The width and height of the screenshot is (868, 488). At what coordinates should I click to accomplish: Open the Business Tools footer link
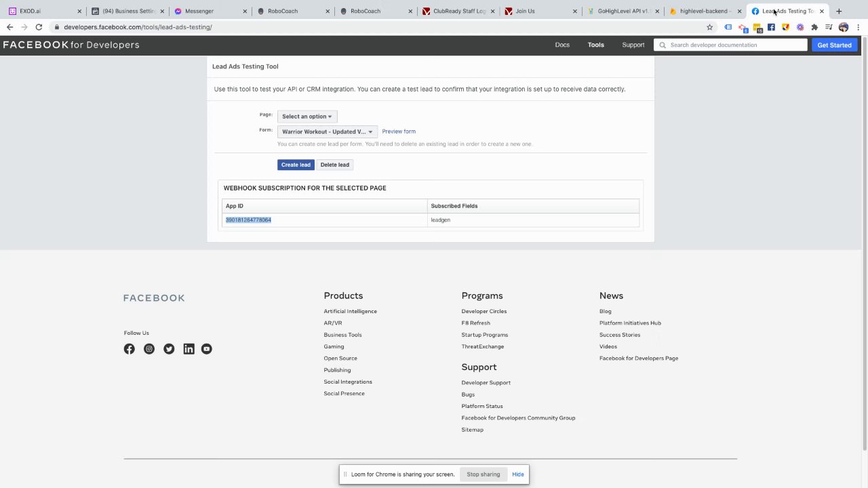point(342,335)
